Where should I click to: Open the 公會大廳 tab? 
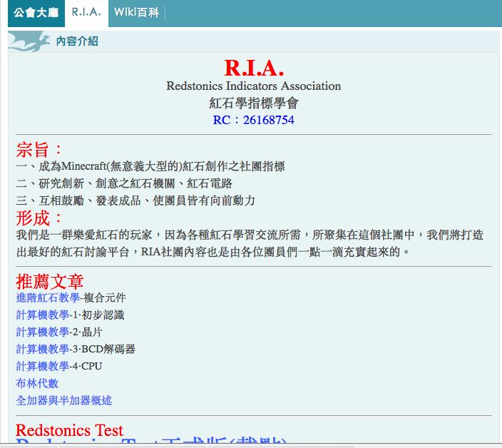36,13
